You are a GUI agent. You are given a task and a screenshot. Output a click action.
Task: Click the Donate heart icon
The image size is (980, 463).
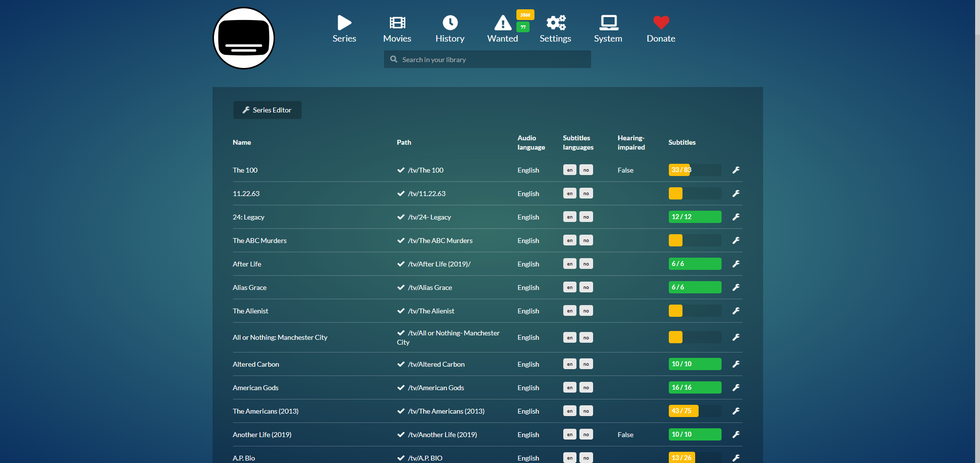click(660, 22)
